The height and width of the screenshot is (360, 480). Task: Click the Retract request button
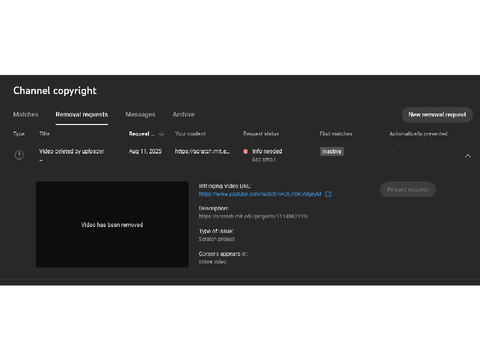tap(408, 189)
